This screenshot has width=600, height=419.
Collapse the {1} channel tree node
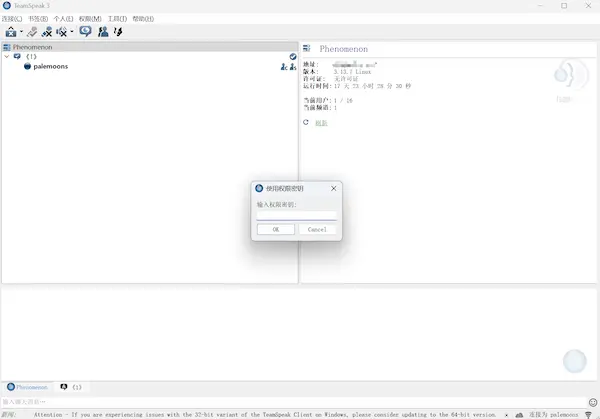point(6,57)
